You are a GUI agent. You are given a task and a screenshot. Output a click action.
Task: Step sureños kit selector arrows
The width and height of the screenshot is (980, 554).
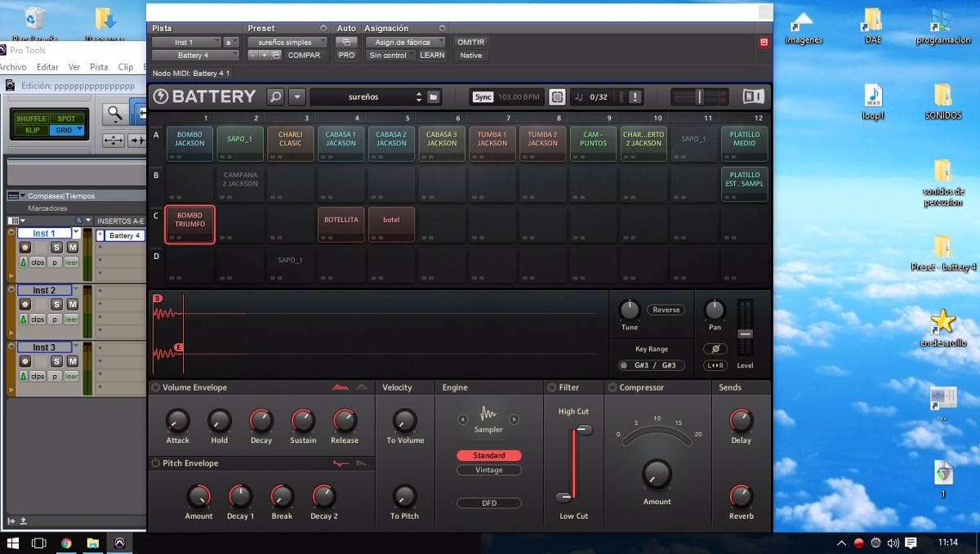click(x=419, y=96)
